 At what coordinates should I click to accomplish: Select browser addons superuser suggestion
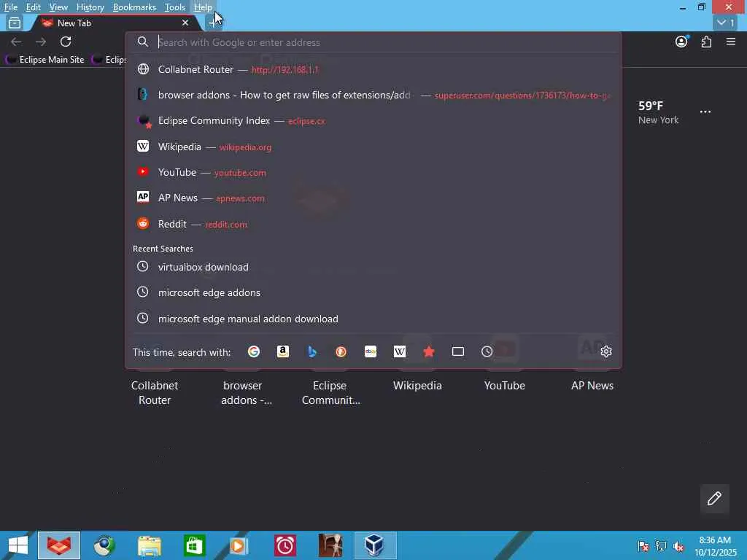click(x=373, y=96)
